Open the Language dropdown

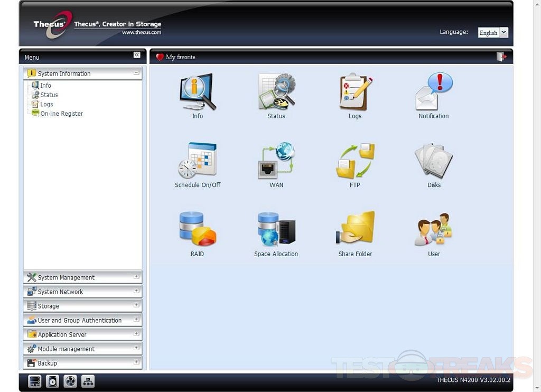point(492,33)
